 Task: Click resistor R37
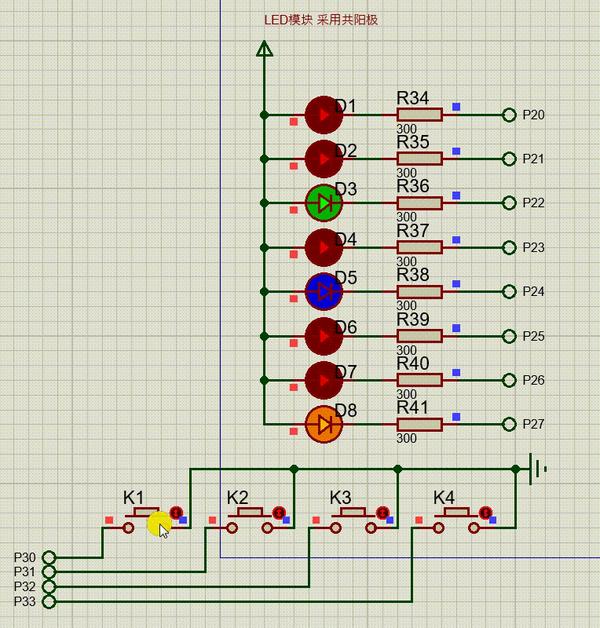(419, 248)
